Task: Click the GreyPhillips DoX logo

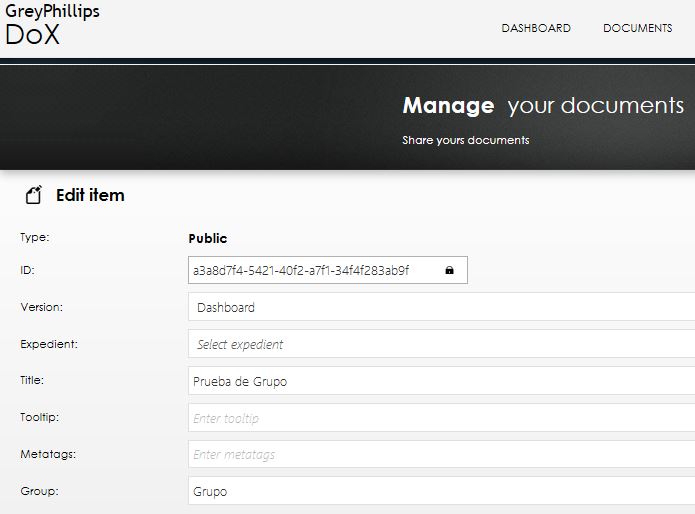Action: tap(52, 24)
